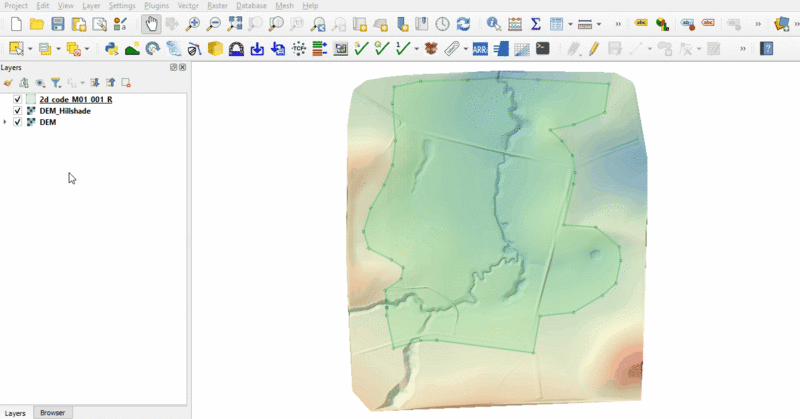The height and width of the screenshot is (419, 800).
Task: Toggle DEM_Hillshade layer visibility checkbox
Action: click(18, 111)
